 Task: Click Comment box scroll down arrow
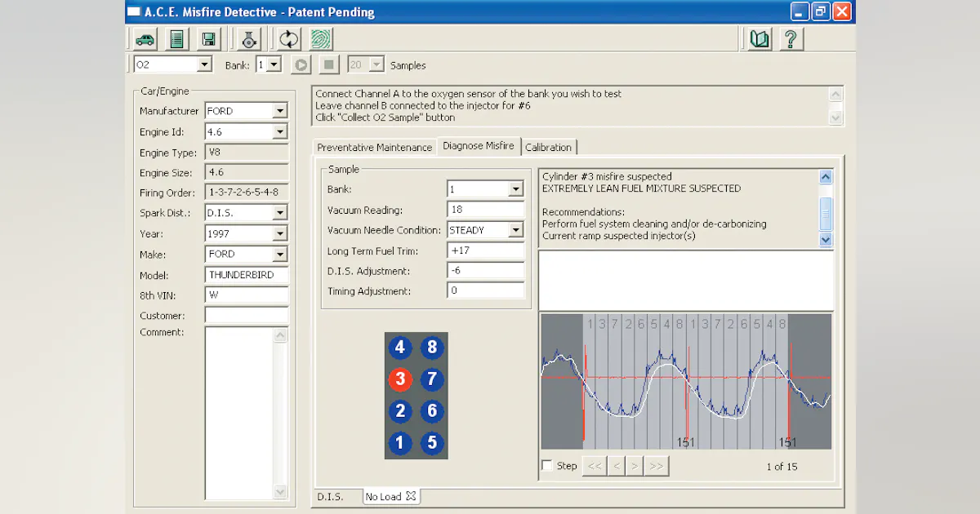[281, 492]
